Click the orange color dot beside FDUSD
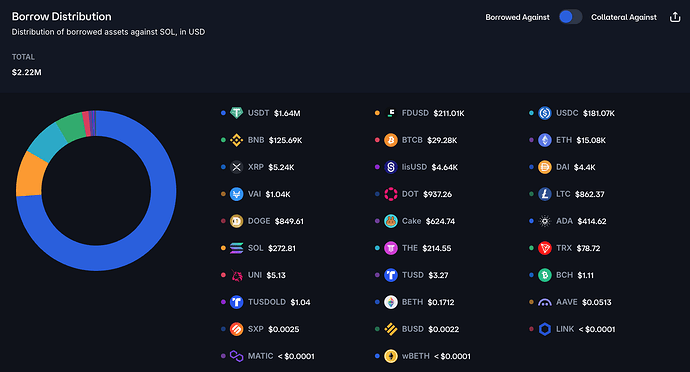 377,113
